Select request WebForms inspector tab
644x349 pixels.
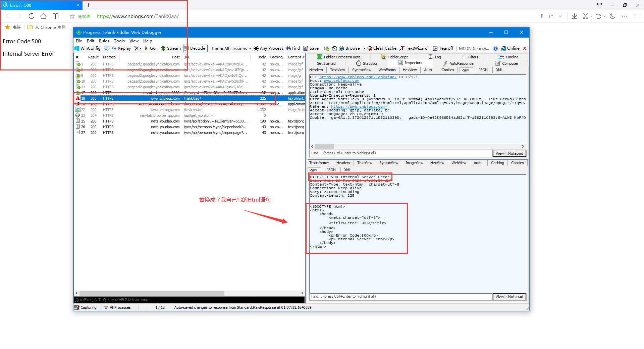(387, 70)
